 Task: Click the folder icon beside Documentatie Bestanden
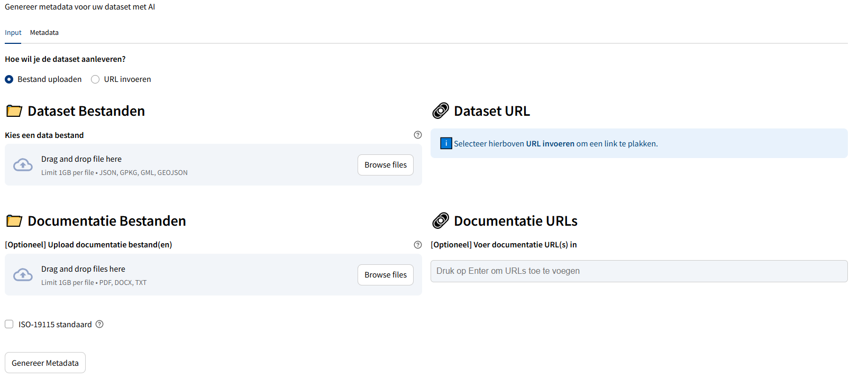pos(14,221)
